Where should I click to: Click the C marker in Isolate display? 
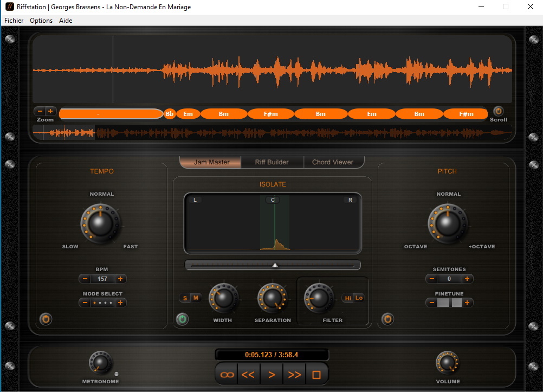coord(273,200)
